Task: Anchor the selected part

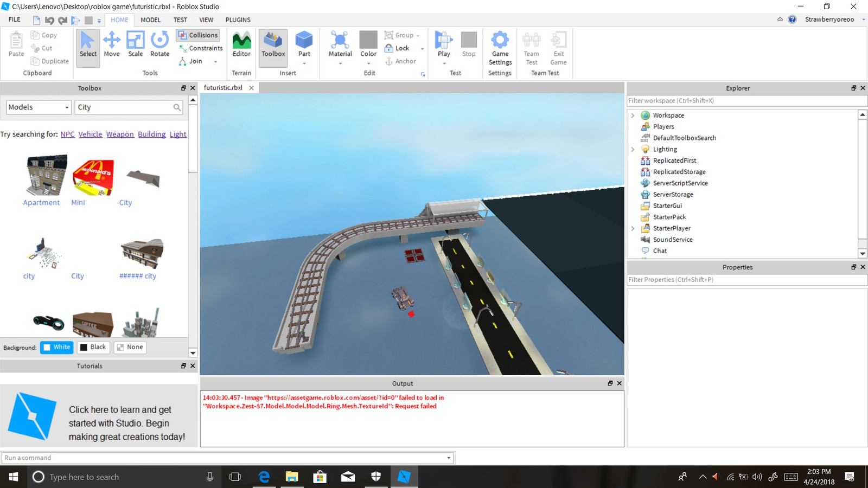Action: 400,61
